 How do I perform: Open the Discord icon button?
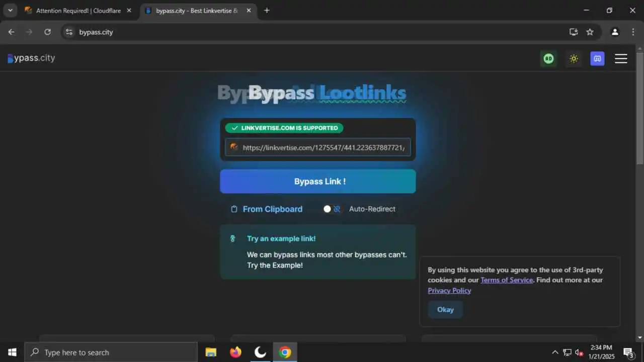(597, 59)
